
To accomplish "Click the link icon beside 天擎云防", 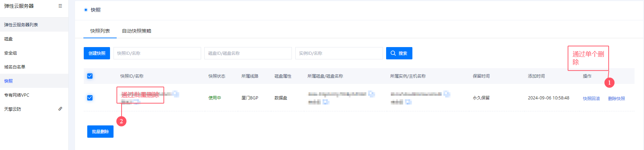I will [x=60, y=109].
